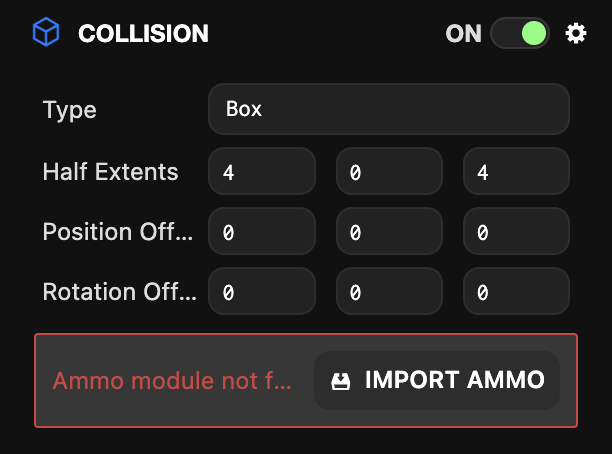The height and width of the screenshot is (454, 612).
Task: Focus the Rotation Offset X input
Action: pos(262,292)
